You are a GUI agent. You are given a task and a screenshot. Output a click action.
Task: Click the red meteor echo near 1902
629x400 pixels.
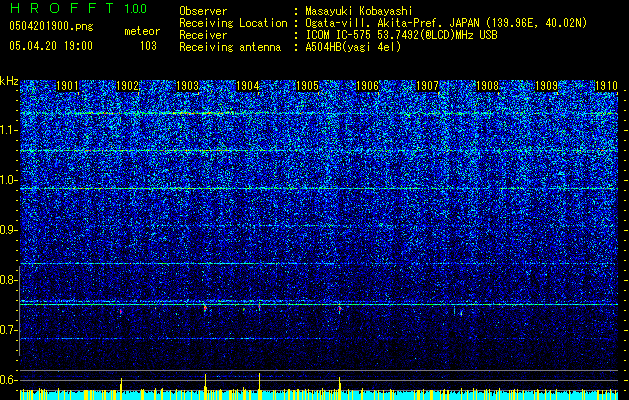[x=120, y=311]
